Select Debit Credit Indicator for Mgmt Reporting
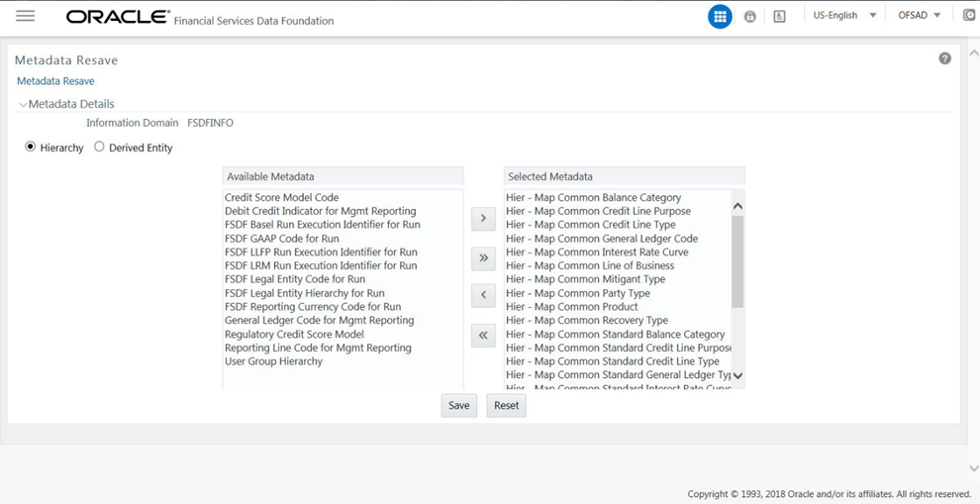Screen dimensions: 980x504 point(321,211)
